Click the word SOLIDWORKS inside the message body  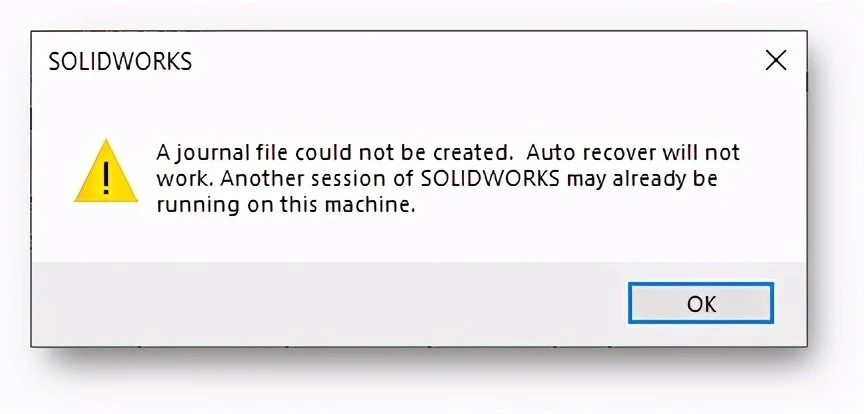click(x=490, y=179)
